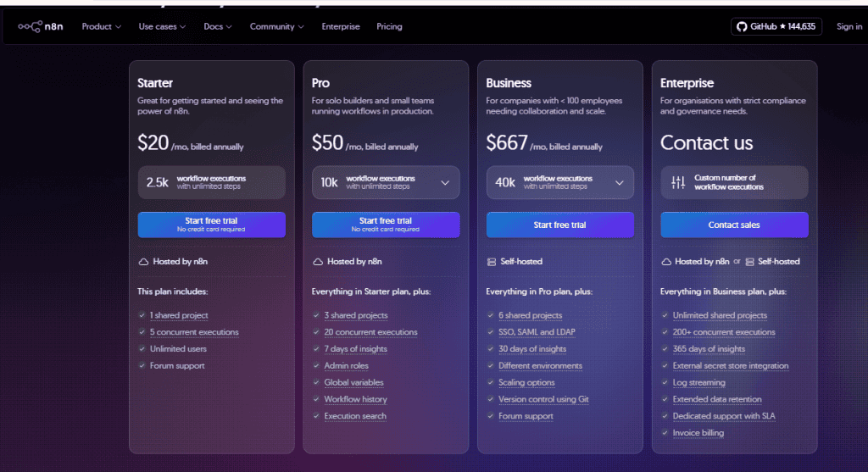The height and width of the screenshot is (472, 868).
Task: Expand the Pro 10k executions dropdown
Action: [x=445, y=182]
